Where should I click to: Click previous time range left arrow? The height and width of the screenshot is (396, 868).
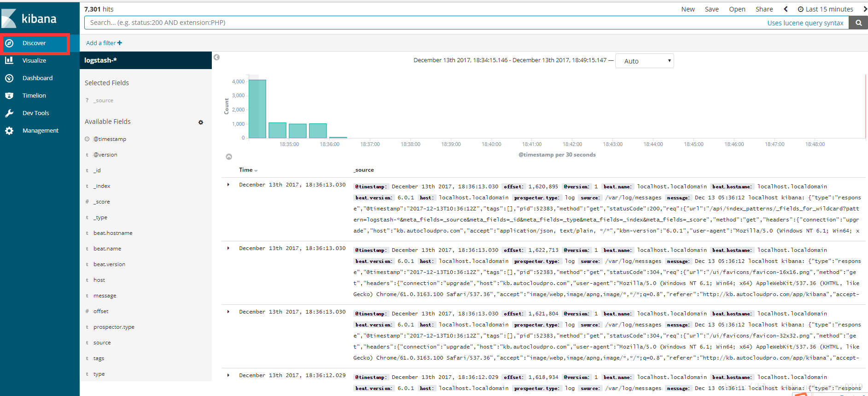(x=786, y=9)
